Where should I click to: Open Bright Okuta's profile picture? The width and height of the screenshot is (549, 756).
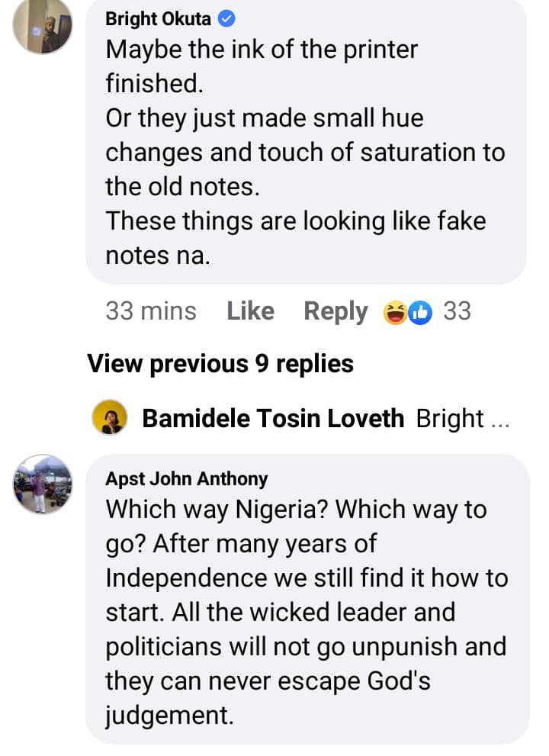(43, 27)
